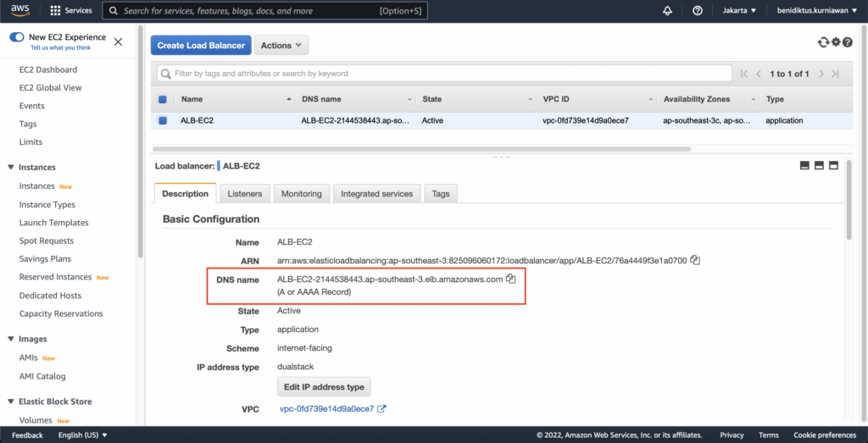Screen dimensions: 868x443
Task: Open English (US) language selector
Action: pyautogui.click(x=83, y=435)
